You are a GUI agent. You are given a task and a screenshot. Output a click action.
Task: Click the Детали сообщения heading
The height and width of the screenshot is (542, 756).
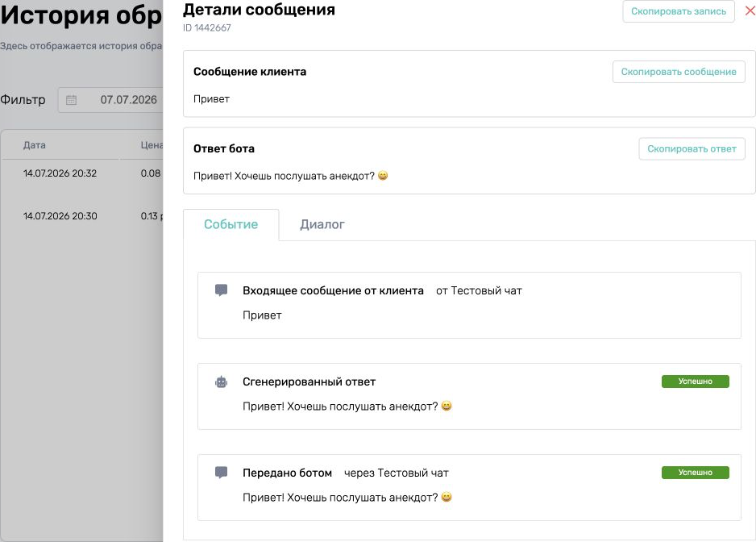(259, 10)
